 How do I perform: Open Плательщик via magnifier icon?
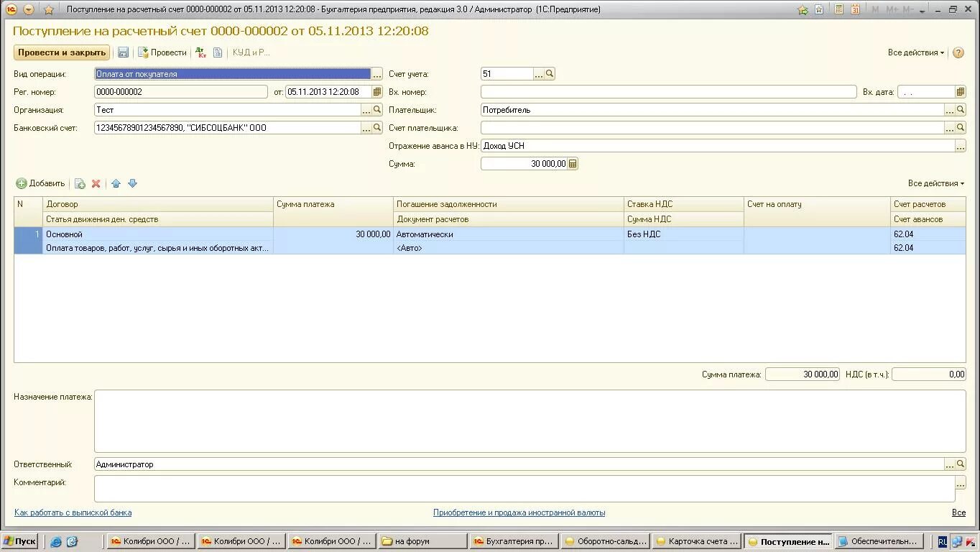pyautogui.click(x=960, y=110)
